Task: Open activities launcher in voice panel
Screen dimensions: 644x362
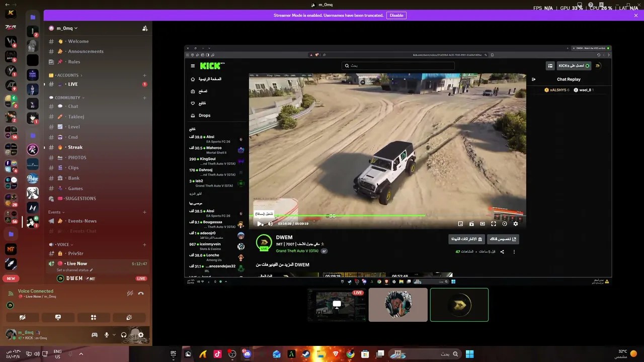Action: coord(94,317)
